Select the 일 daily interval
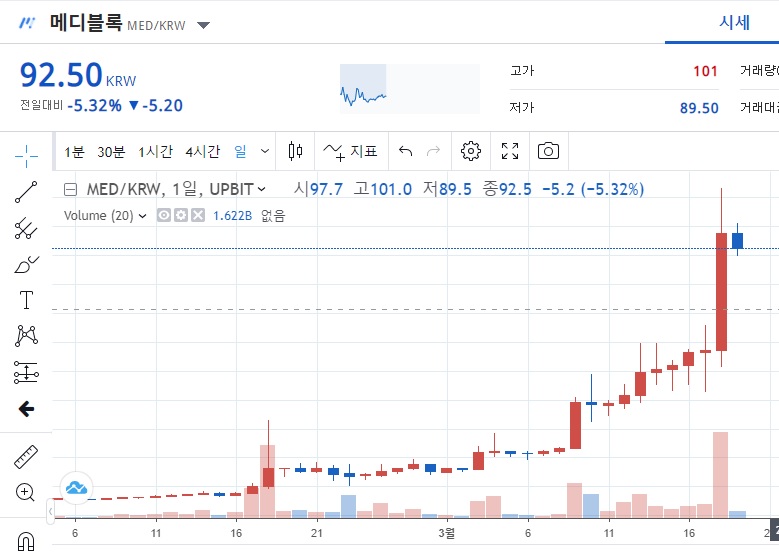 tap(240, 151)
